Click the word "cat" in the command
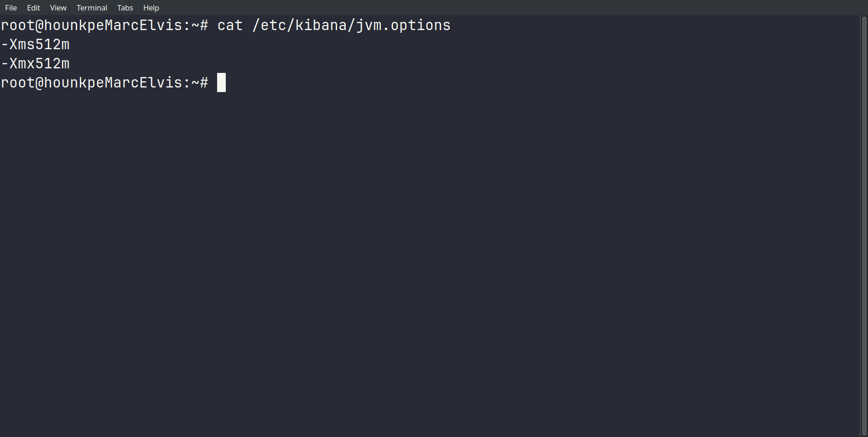 pos(230,26)
